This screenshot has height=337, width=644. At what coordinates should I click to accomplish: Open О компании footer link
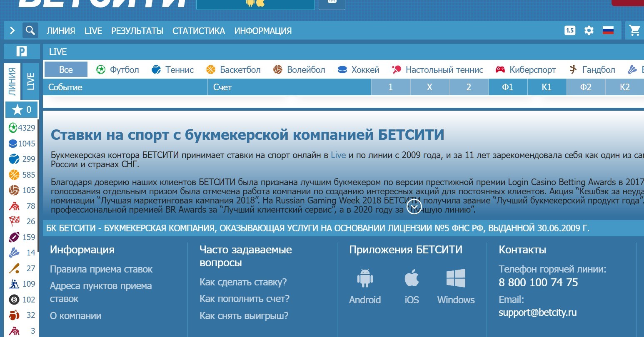(x=75, y=316)
